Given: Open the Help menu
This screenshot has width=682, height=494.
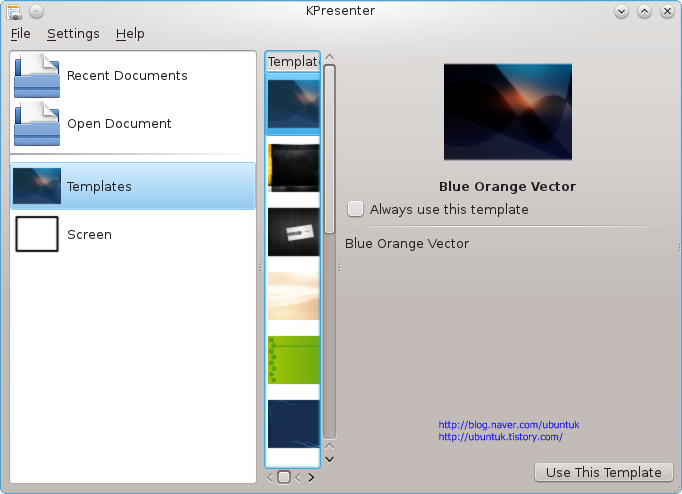Looking at the screenshot, I should 130,33.
